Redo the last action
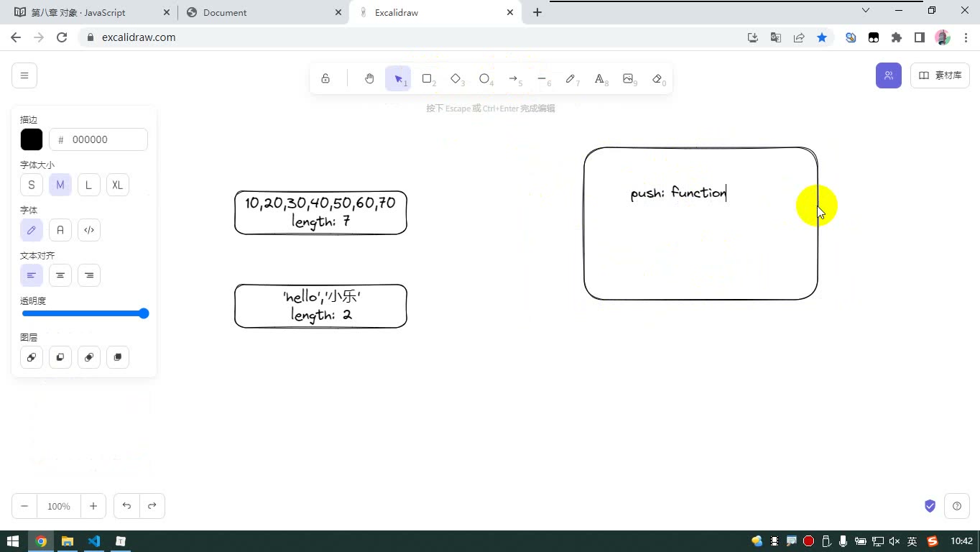The width and height of the screenshot is (980, 552). (x=152, y=506)
